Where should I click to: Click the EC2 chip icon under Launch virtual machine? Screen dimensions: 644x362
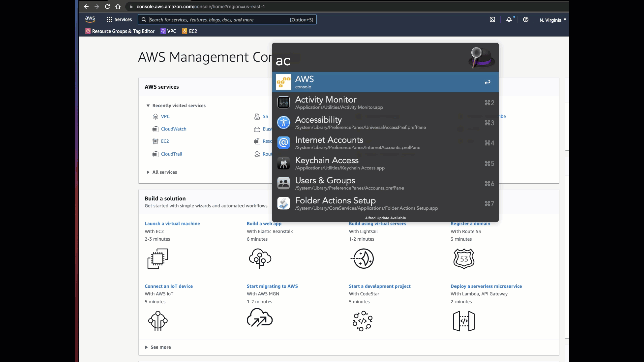pos(158,259)
